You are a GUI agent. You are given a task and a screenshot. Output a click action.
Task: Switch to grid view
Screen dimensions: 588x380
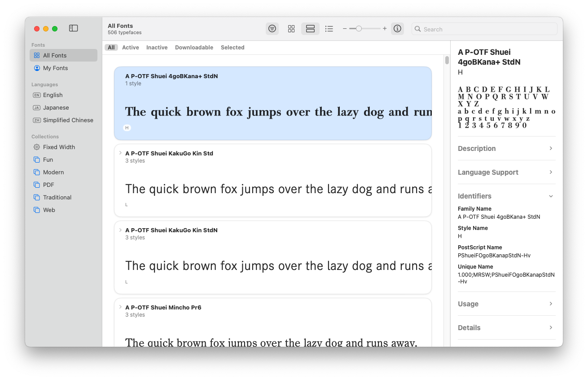pos(291,29)
